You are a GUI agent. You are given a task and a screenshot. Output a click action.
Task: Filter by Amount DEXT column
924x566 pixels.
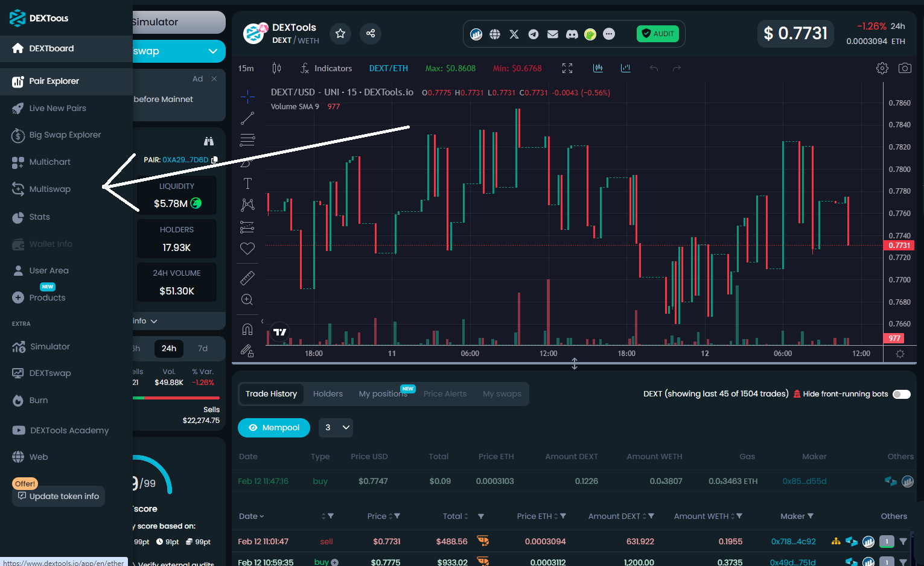[651, 516]
